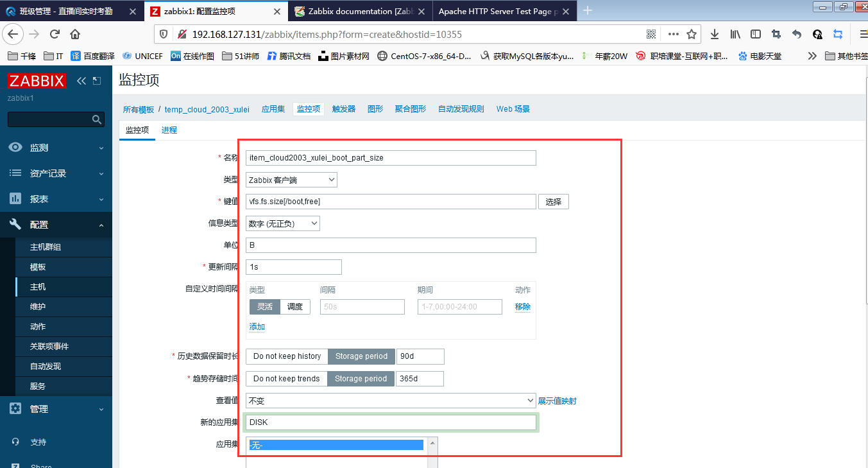
Task: Open 所有模板 breadcrumb link
Action: pyautogui.click(x=139, y=109)
